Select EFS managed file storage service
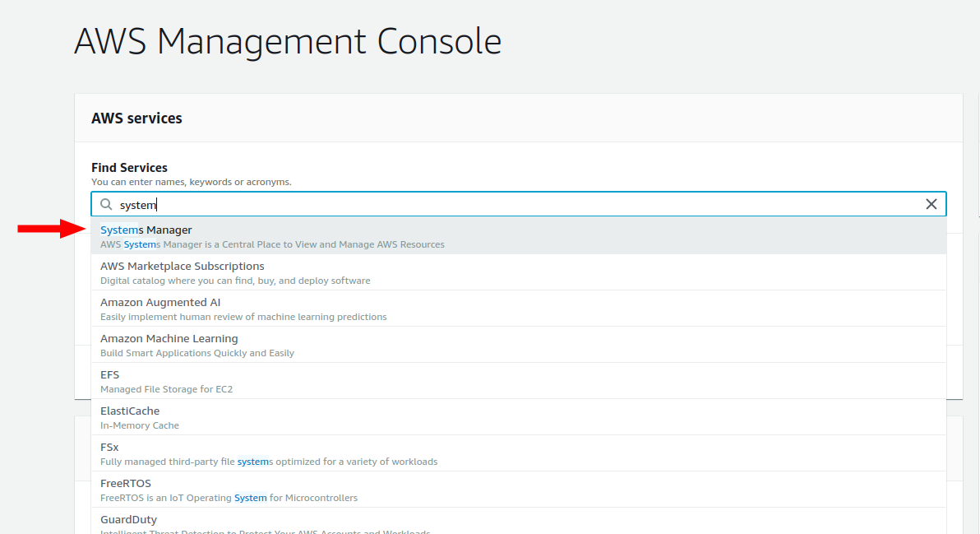The height and width of the screenshot is (534, 980). click(x=109, y=374)
